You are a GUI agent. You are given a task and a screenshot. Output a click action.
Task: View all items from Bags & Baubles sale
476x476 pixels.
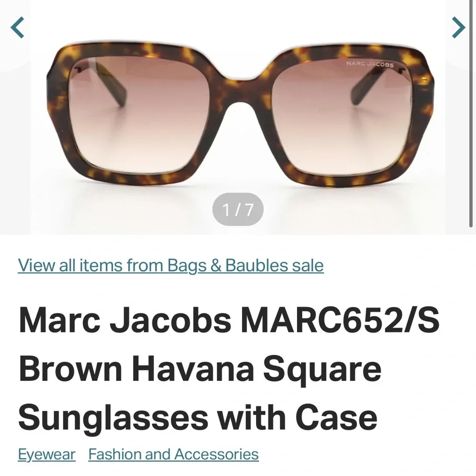tap(170, 265)
